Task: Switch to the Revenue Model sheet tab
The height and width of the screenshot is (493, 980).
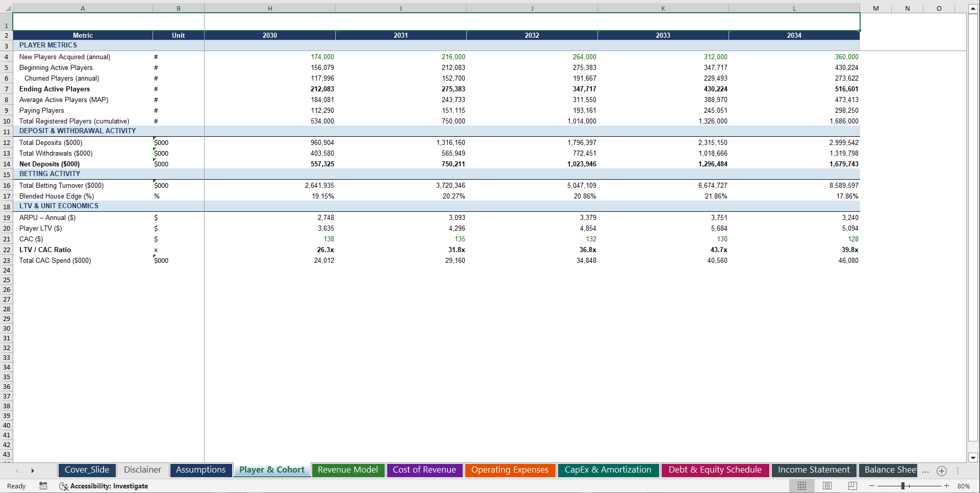Action: pyautogui.click(x=348, y=470)
